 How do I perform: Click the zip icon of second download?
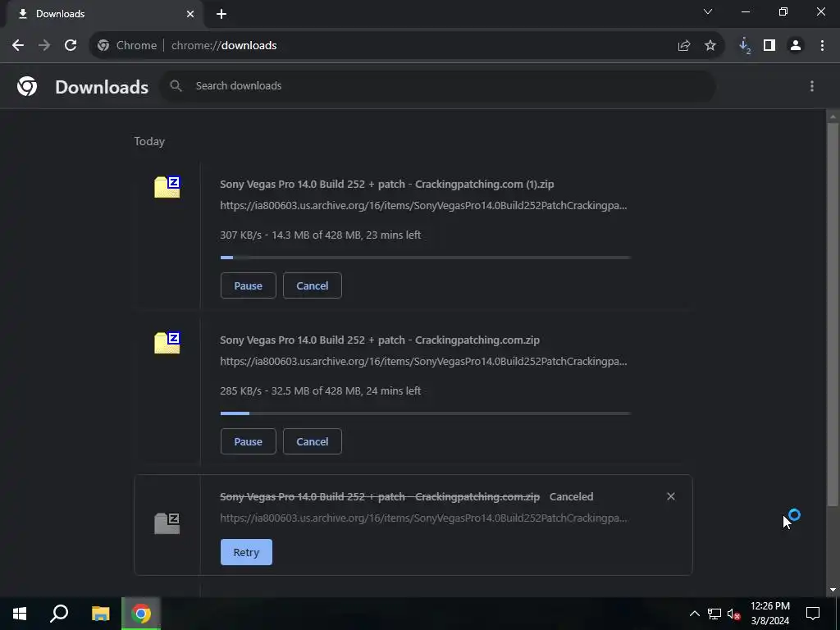[167, 342]
